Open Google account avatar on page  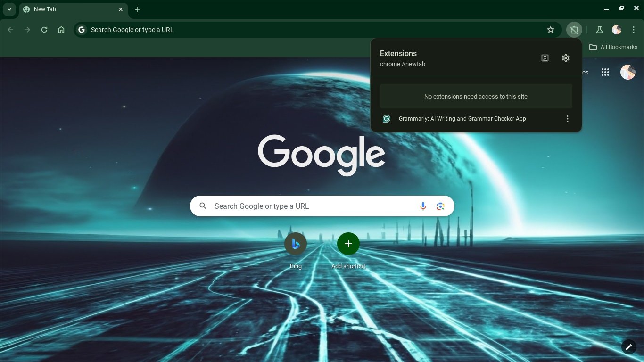[x=628, y=72]
